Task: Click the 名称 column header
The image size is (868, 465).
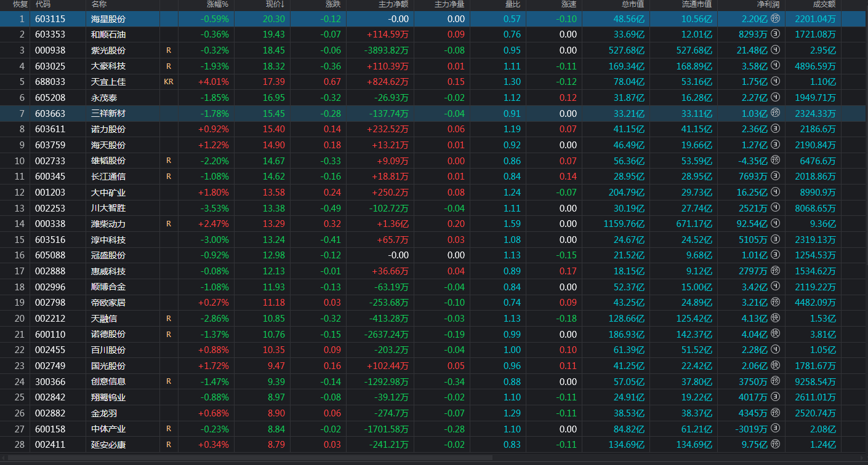Action: pos(98,4)
